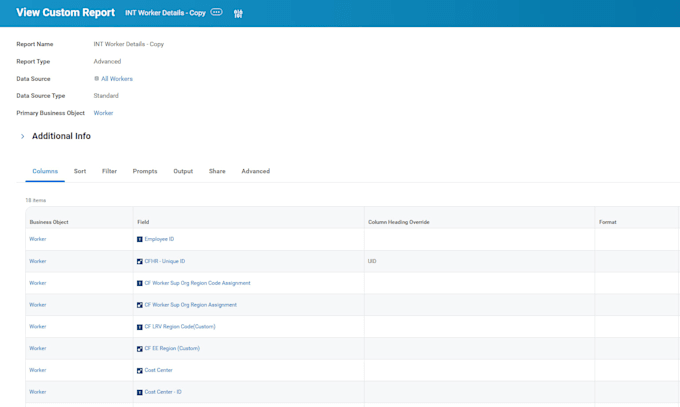This screenshot has height=407, width=680.
Task: Click the UID column heading override value
Action: point(372,261)
